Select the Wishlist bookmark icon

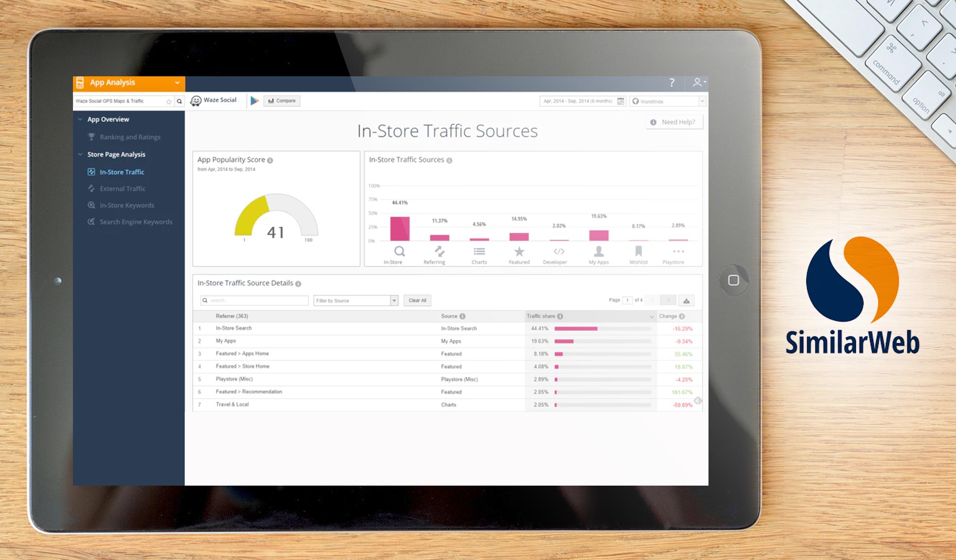638,251
